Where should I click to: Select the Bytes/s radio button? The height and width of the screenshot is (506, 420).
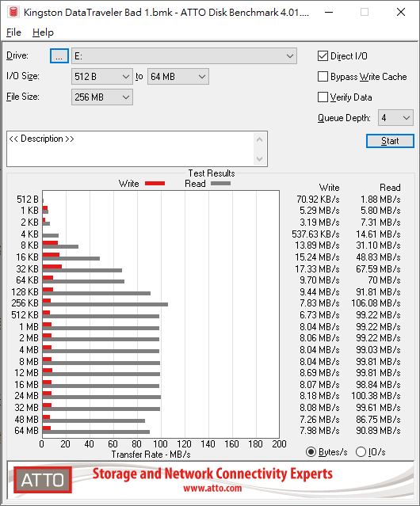(x=311, y=452)
